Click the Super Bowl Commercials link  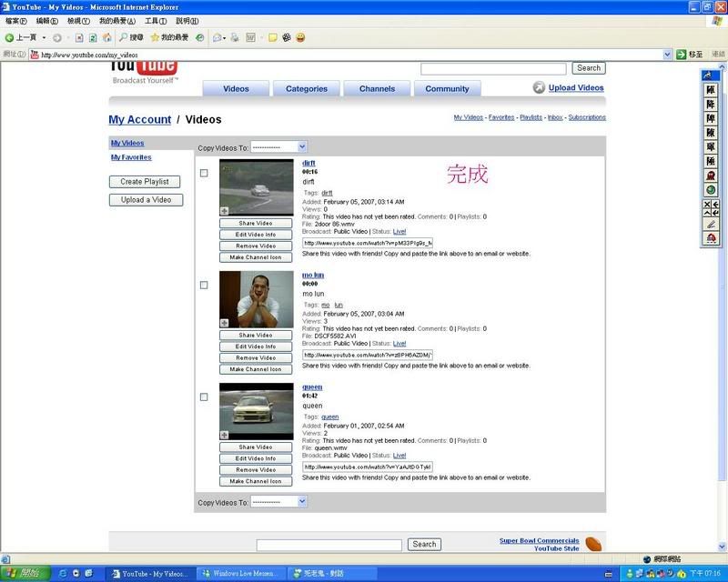tap(539, 541)
